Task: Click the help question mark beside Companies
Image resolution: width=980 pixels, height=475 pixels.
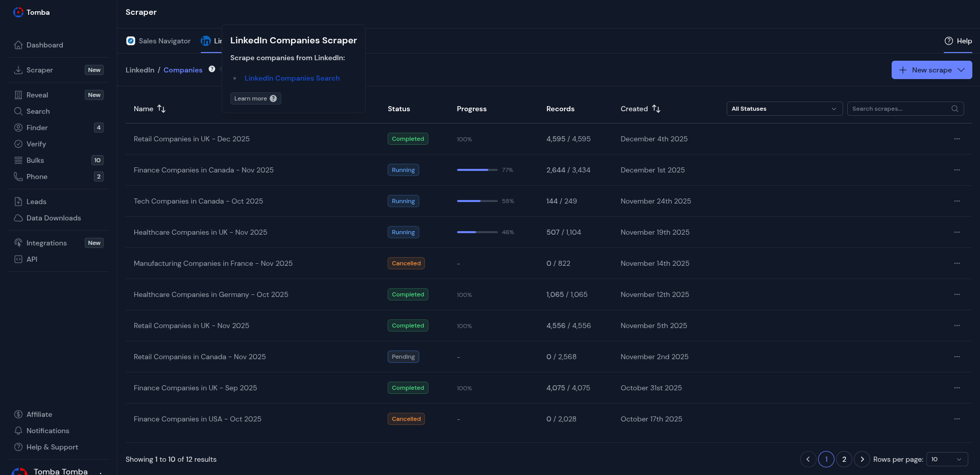Action: click(x=212, y=69)
